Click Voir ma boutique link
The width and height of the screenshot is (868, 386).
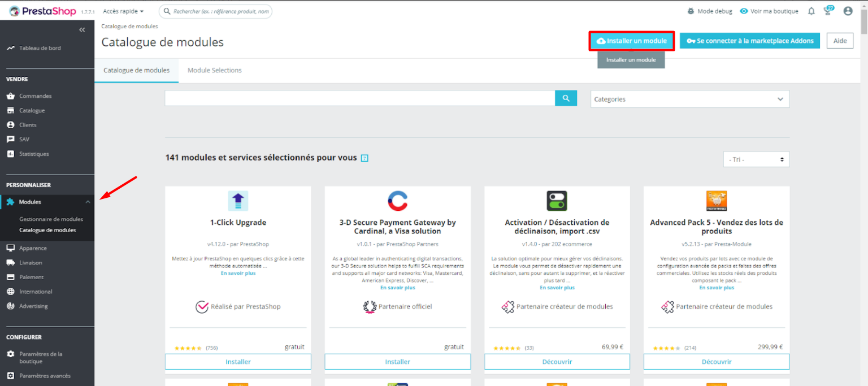tap(769, 11)
